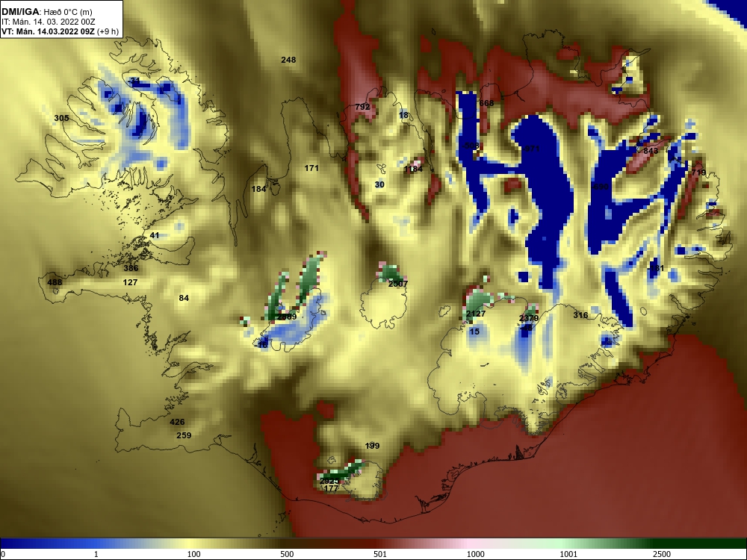Image resolution: width=747 pixels, height=560 pixels.
Task: Click the map value 2507
Action: click(x=398, y=283)
